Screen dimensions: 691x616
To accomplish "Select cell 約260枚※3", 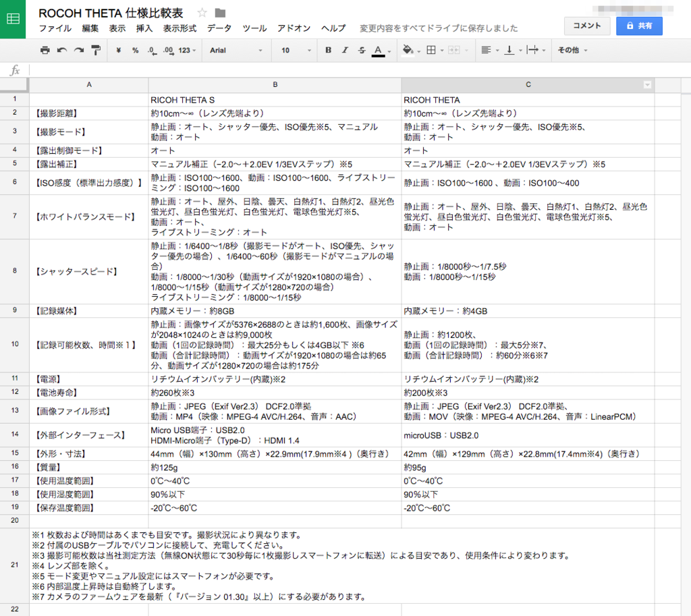I will (275, 393).
